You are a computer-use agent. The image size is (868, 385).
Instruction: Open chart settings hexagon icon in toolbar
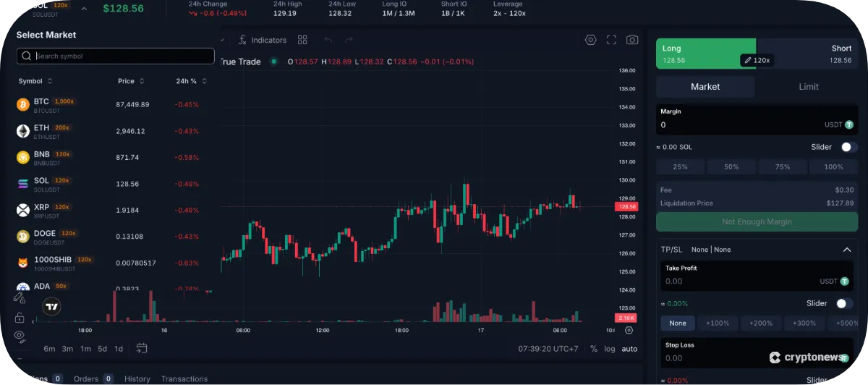(x=591, y=41)
